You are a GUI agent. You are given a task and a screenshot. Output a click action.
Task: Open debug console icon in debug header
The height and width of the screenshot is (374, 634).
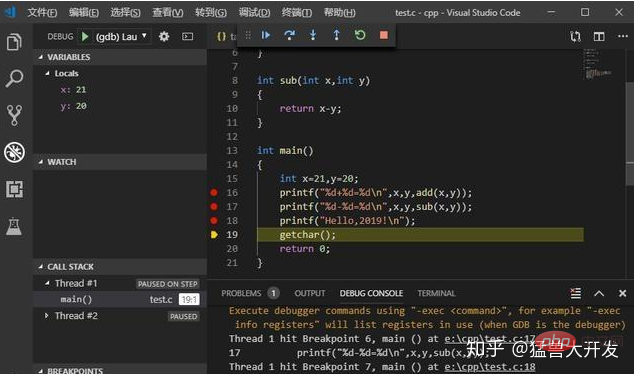tap(187, 36)
